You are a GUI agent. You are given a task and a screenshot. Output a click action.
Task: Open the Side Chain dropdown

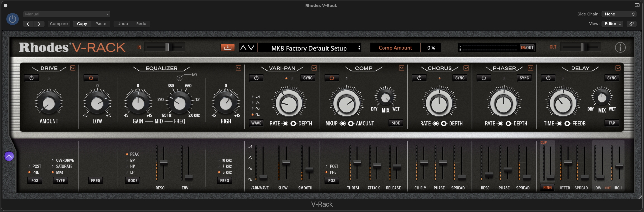tap(619, 14)
